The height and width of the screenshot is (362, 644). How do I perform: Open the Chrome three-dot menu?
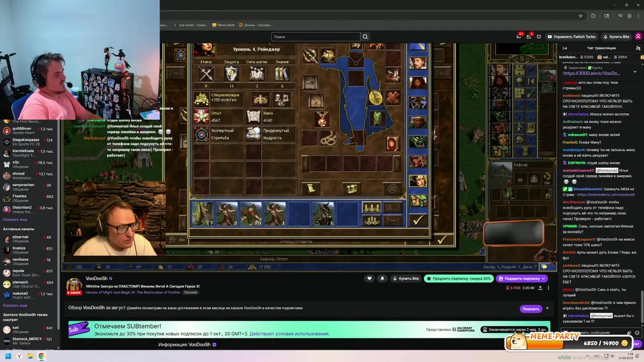pyautogui.click(x=638, y=16)
